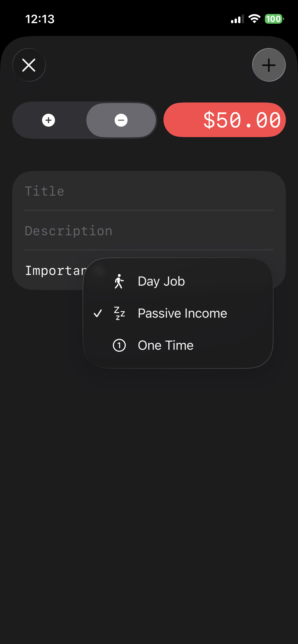The height and width of the screenshot is (644, 298).
Task: Enter text in the Title field
Action: pyautogui.click(x=149, y=191)
